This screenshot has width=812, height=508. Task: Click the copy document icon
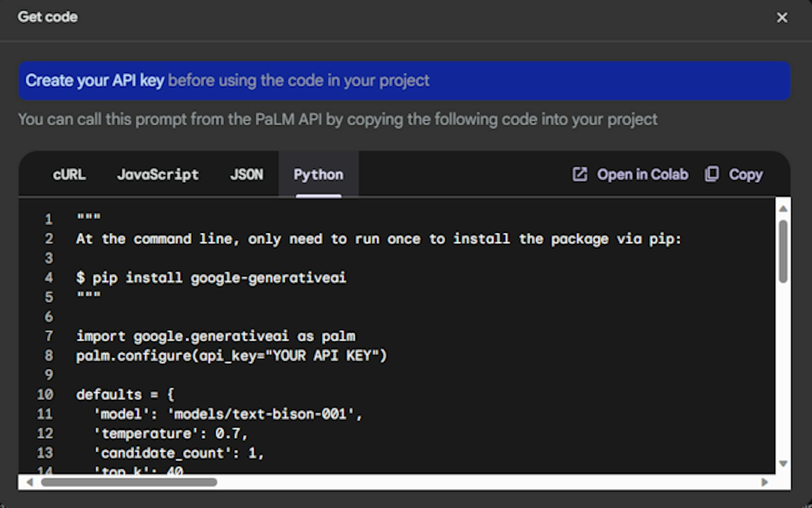(x=712, y=173)
